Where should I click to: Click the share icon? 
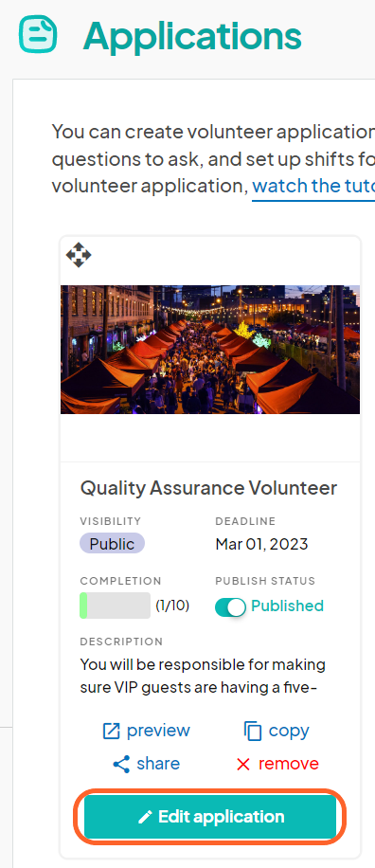121,765
